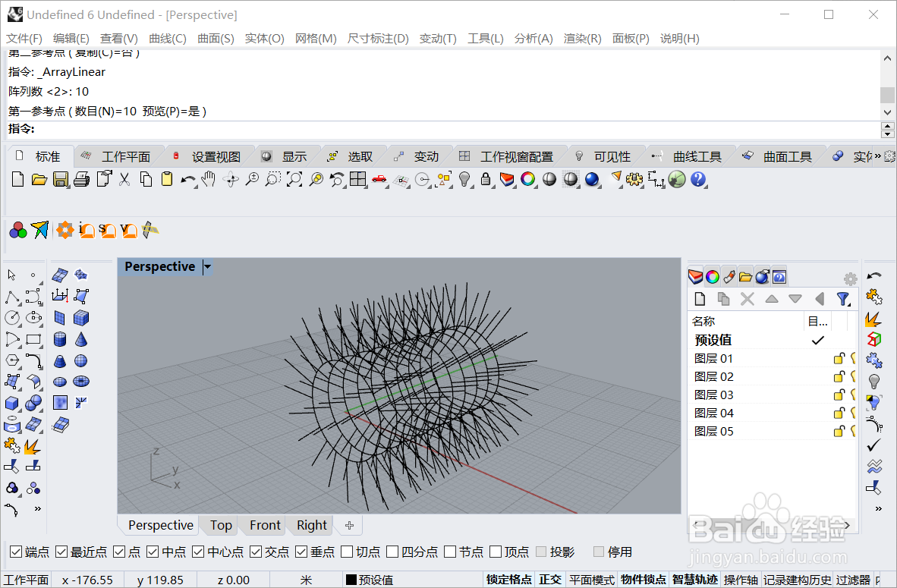Screen dimensions: 897x588
Task: Toggle the 端点 osnap checkbox
Action: point(16,552)
